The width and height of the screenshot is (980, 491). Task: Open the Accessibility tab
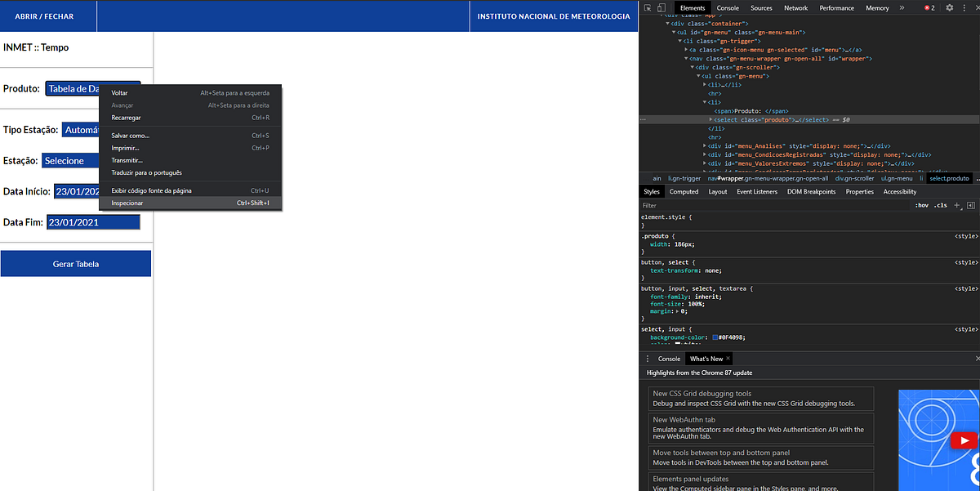(900, 191)
